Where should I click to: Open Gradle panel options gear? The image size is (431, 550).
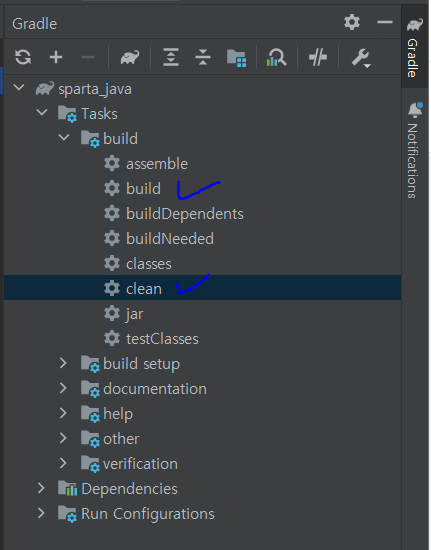(352, 22)
